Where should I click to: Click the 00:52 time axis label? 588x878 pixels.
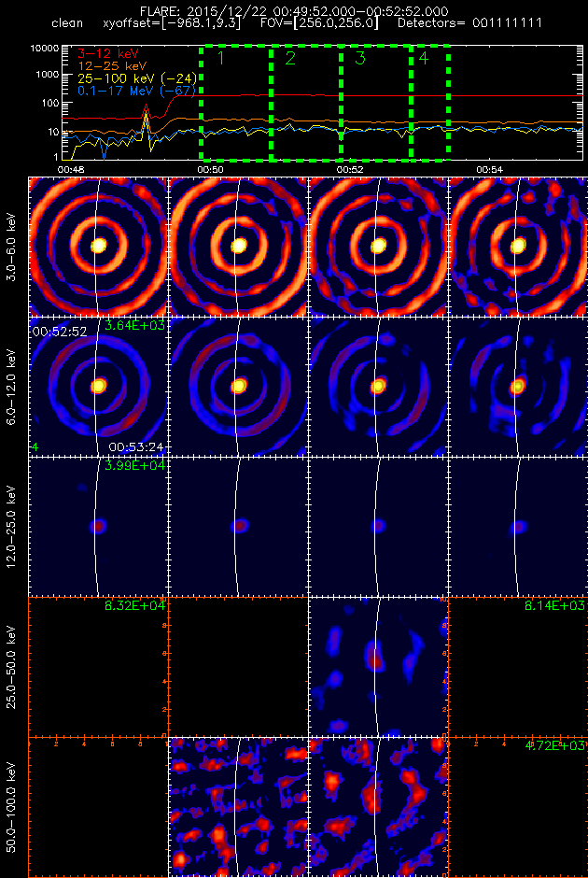(x=350, y=168)
